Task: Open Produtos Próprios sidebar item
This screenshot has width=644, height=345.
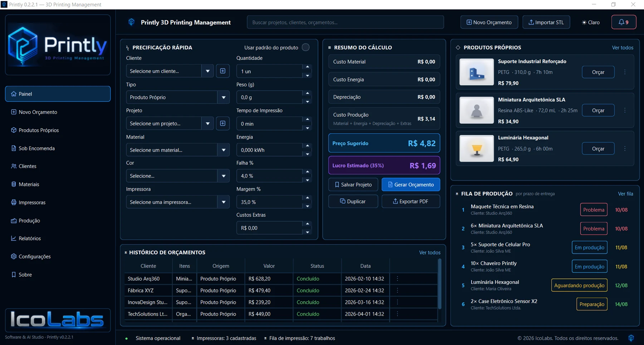Action: click(58, 130)
